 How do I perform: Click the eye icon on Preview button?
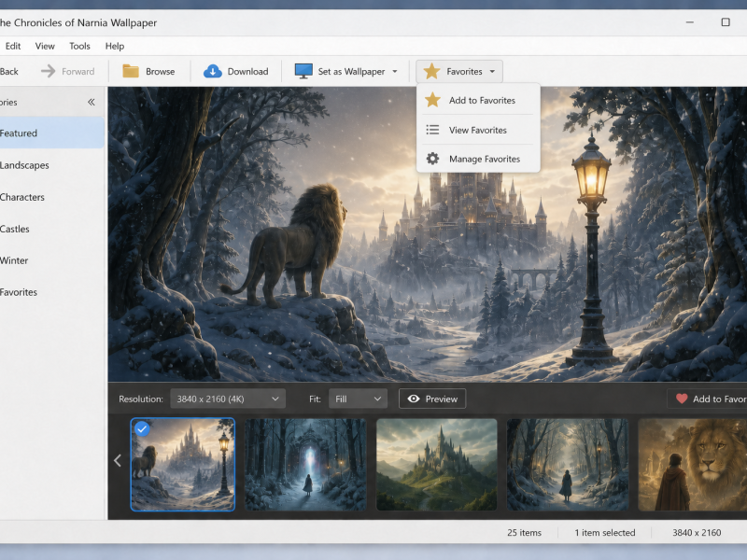pyautogui.click(x=414, y=399)
